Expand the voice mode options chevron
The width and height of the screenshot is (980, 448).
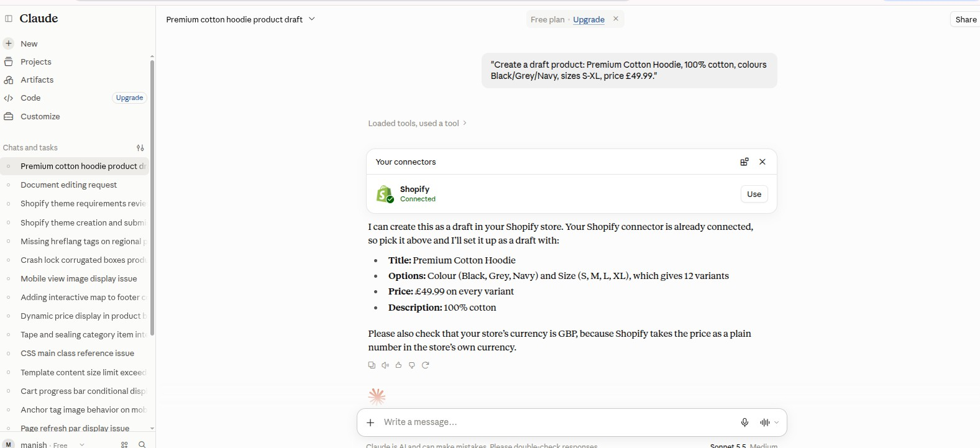(776, 423)
